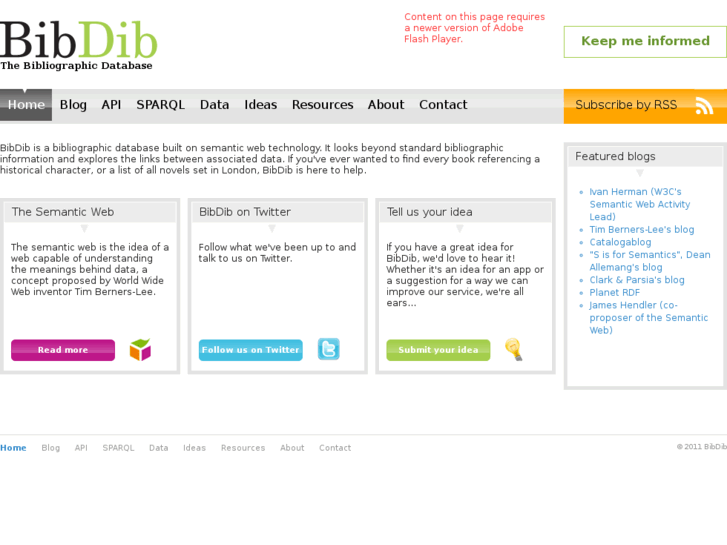The image size is (727, 545).
Task: Click "BibDib on Twitter" panel heading
Action: click(245, 212)
